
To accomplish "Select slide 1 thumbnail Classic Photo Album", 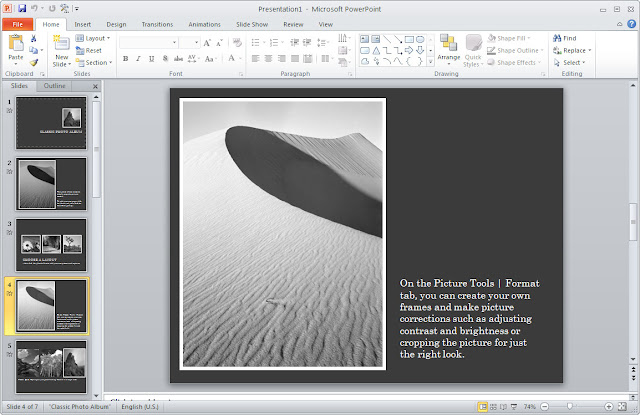I will [x=51, y=123].
